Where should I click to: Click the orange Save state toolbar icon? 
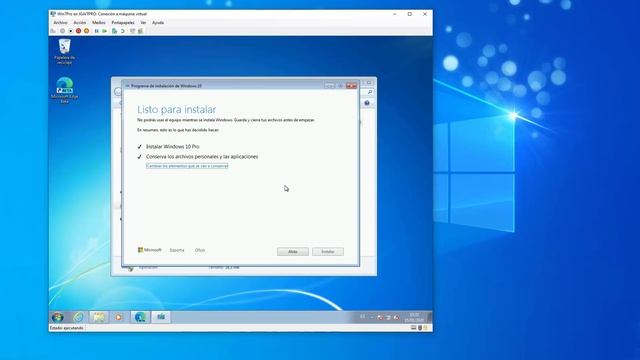click(87, 31)
